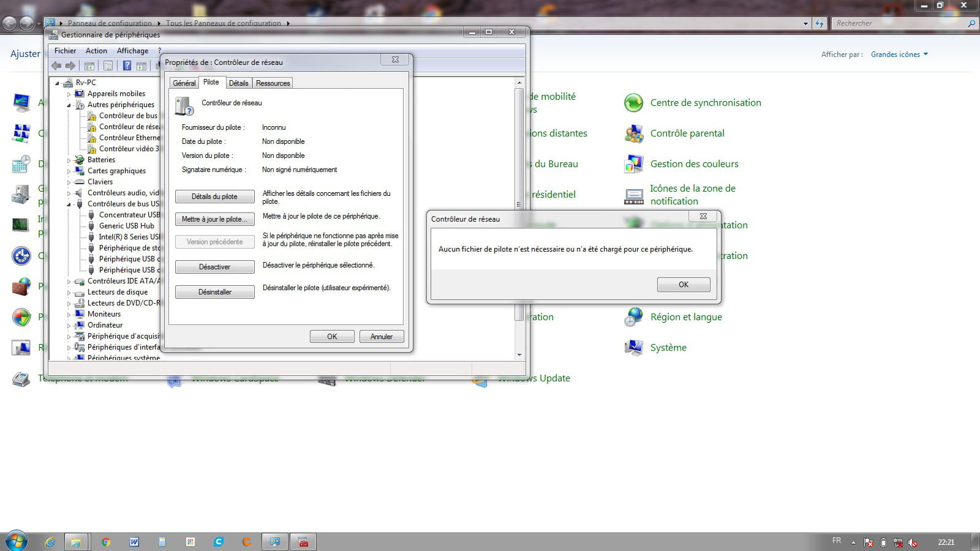The width and height of the screenshot is (980, 551).
Task: Open Icônes de la zone de notification icon
Action: 633,196
